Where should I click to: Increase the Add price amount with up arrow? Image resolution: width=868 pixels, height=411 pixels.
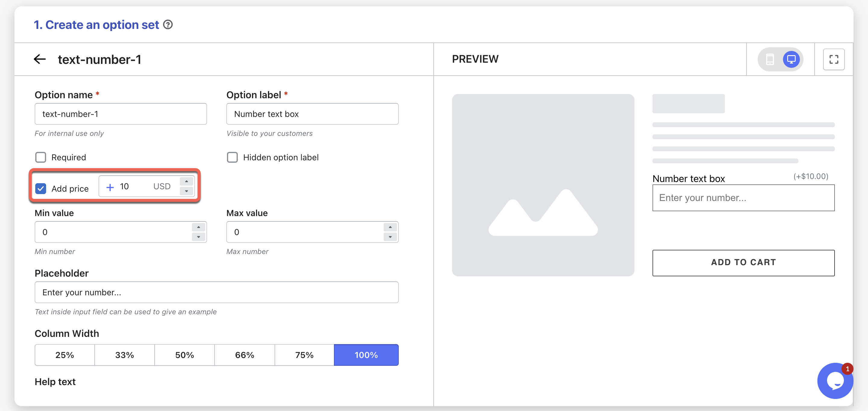pyautogui.click(x=186, y=182)
